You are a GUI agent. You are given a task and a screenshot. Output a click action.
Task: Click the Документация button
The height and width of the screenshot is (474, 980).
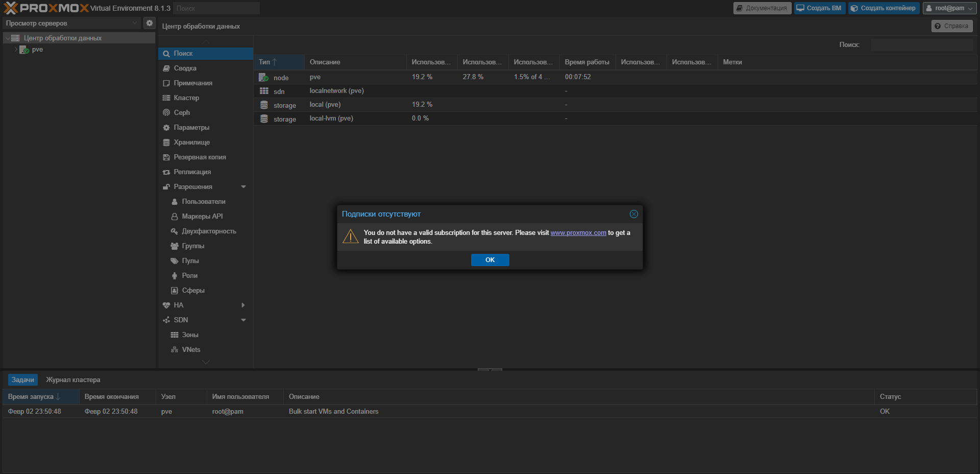click(x=762, y=8)
